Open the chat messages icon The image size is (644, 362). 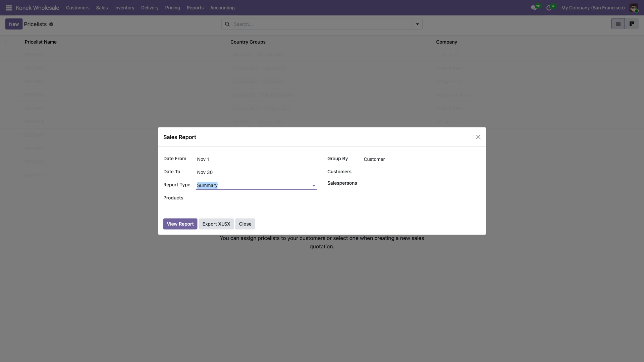pyautogui.click(x=533, y=8)
